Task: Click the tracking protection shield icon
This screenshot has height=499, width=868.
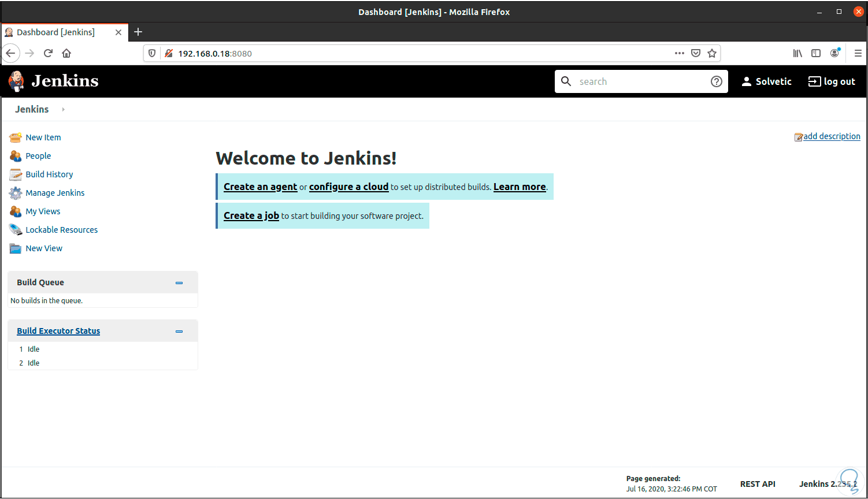Action: [153, 53]
